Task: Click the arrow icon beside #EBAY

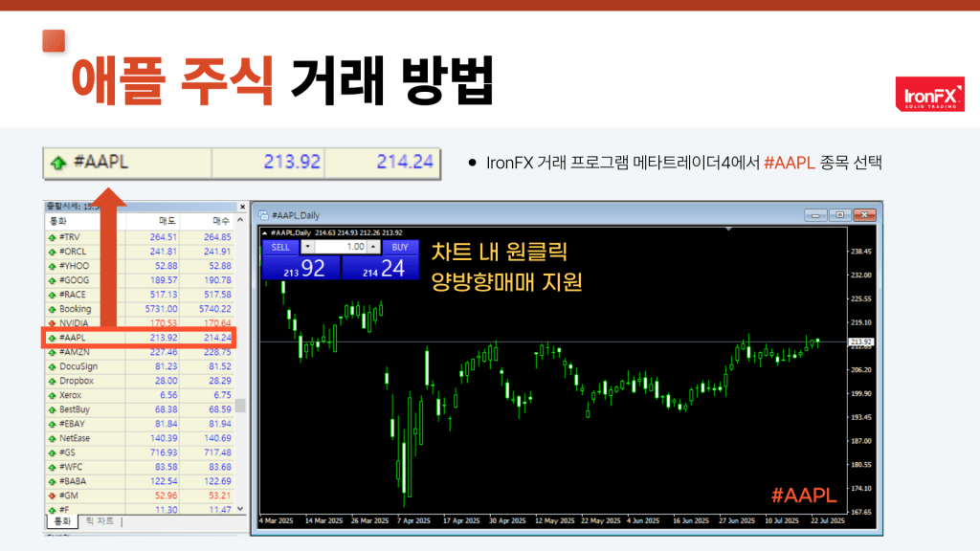Action: [x=52, y=424]
